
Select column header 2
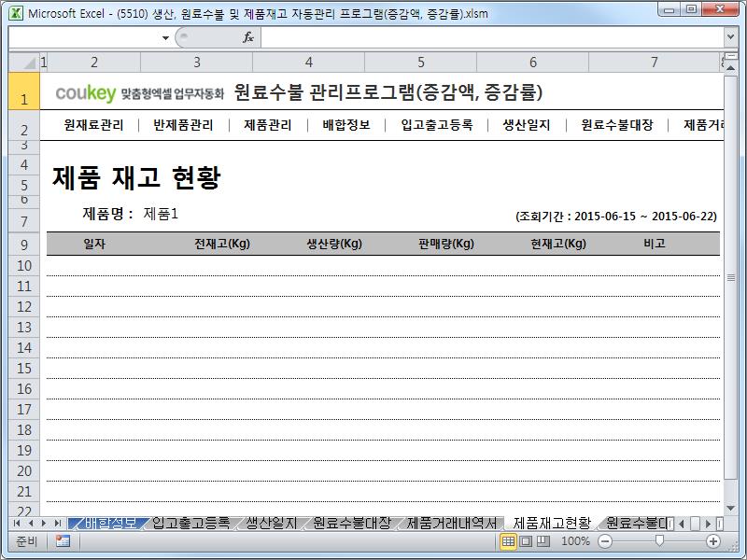94,63
